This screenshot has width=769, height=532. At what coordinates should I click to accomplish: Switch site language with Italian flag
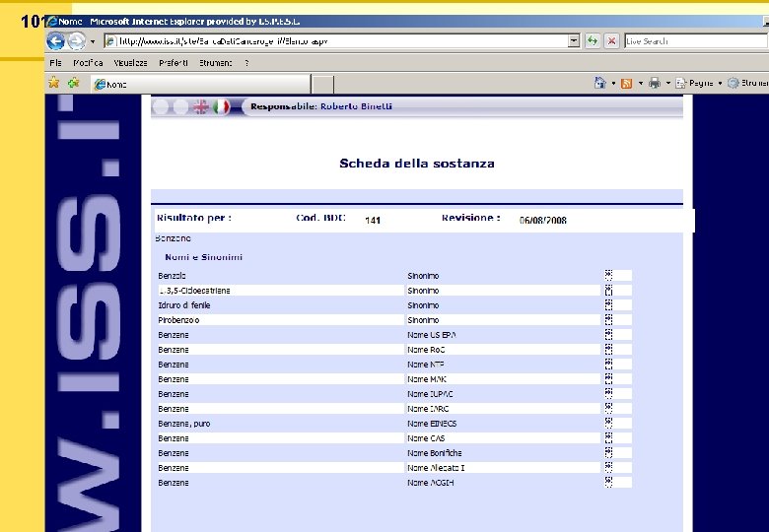click(221, 106)
